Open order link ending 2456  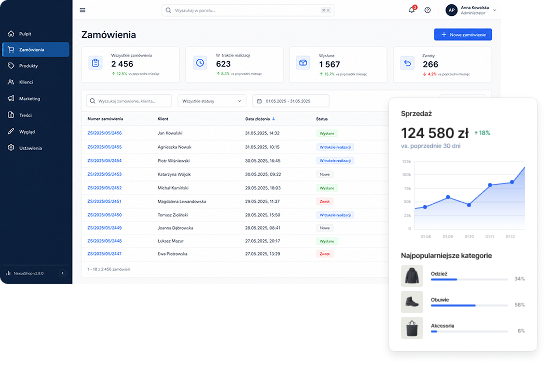(104, 133)
